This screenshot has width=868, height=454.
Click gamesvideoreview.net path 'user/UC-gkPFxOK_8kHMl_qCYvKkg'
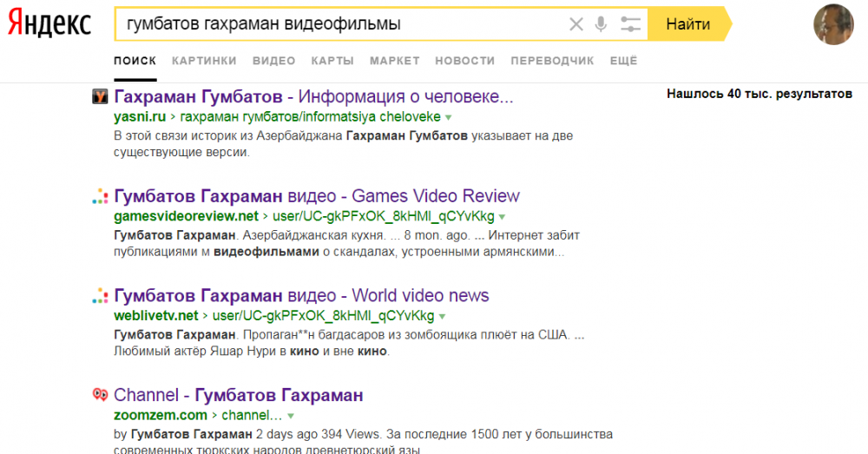pos(384,216)
